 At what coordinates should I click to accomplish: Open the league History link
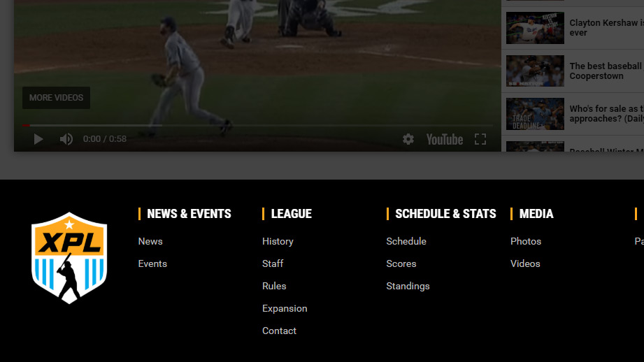[x=278, y=241]
